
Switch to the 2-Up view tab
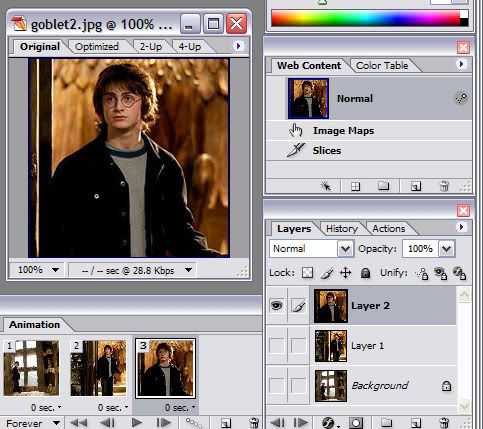(x=151, y=47)
